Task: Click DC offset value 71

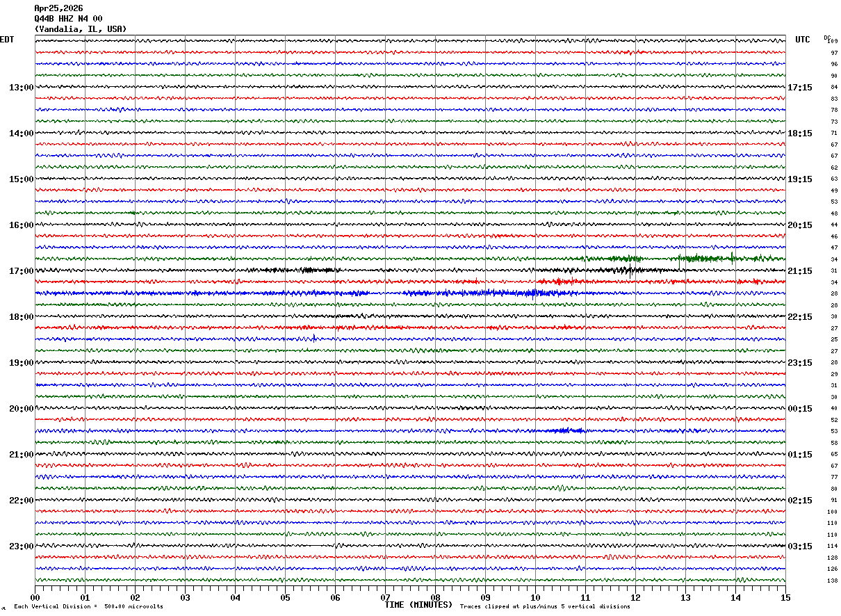Action: tap(834, 133)
